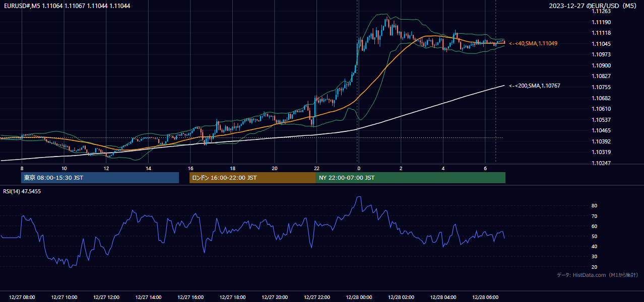The image size is (644, 302).
Task: Click the 12/27 10:00 bottom time label
Action: (x=64, y=297)
